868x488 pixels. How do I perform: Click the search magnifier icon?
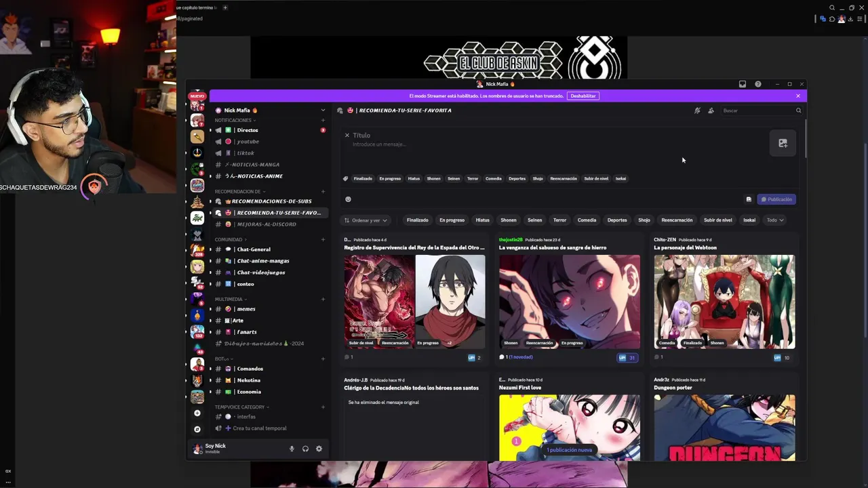click(x=798, y=110)
